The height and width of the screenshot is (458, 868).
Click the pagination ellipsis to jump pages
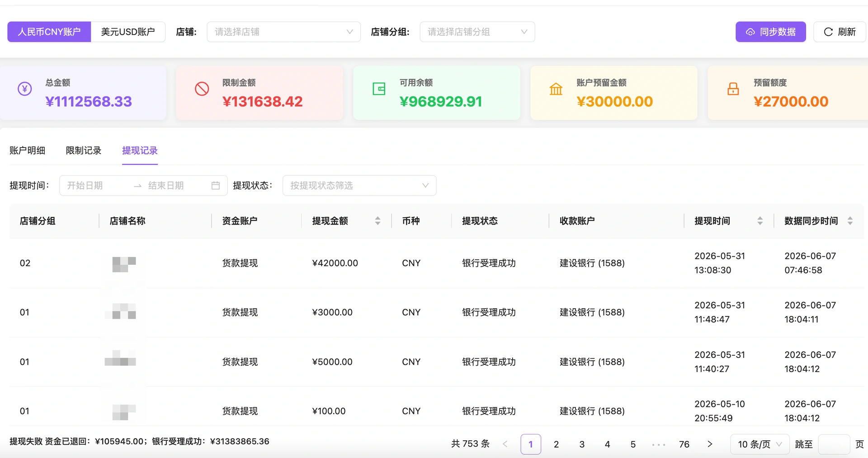point(659,444)
